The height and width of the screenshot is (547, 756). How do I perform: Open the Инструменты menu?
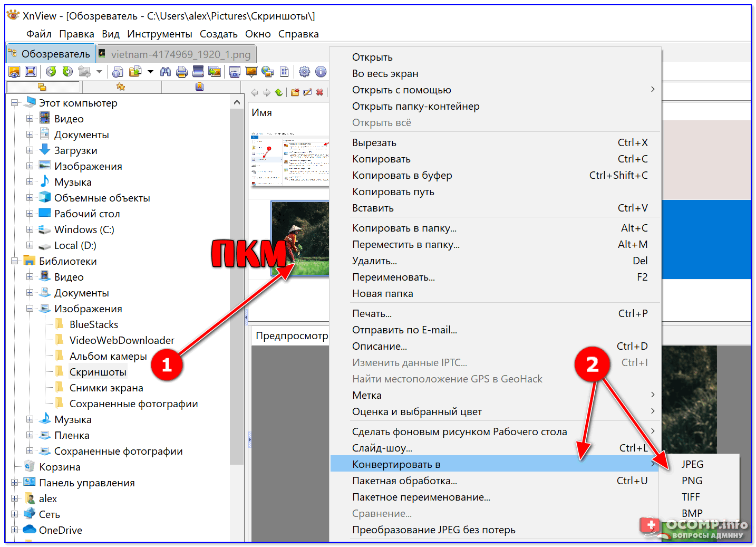pos(159,34)
